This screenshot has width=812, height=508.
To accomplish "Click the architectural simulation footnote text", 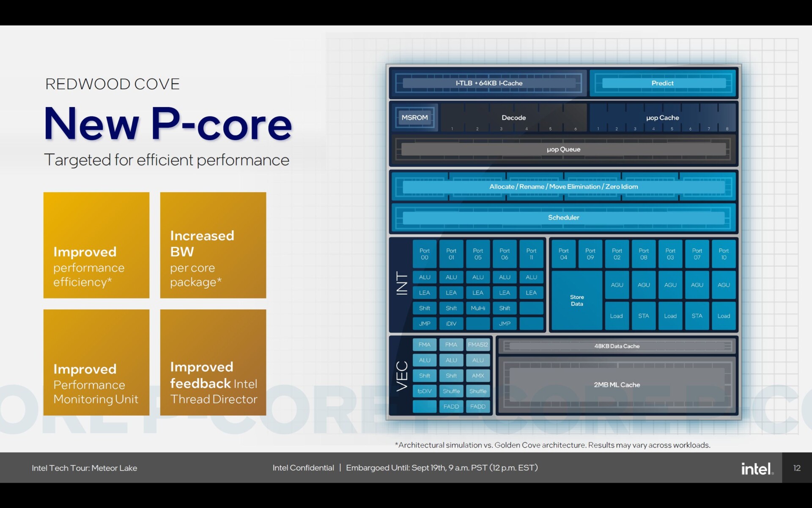I will 552,445.
